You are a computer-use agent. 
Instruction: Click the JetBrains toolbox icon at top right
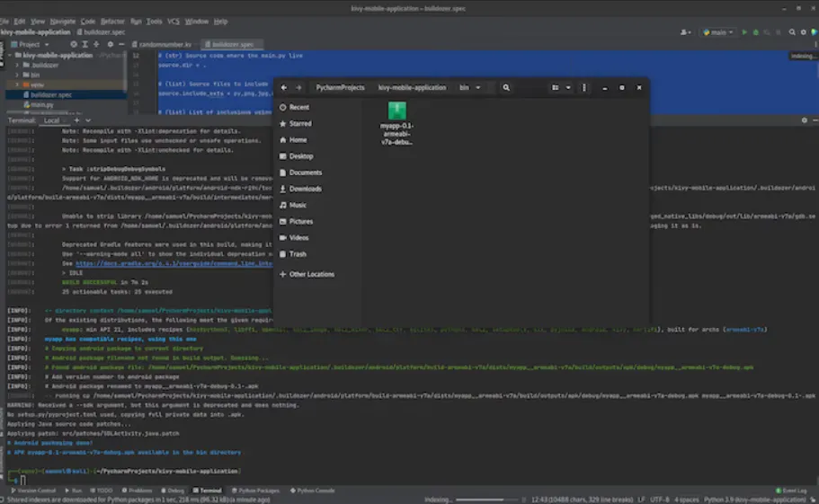(814, 32)
